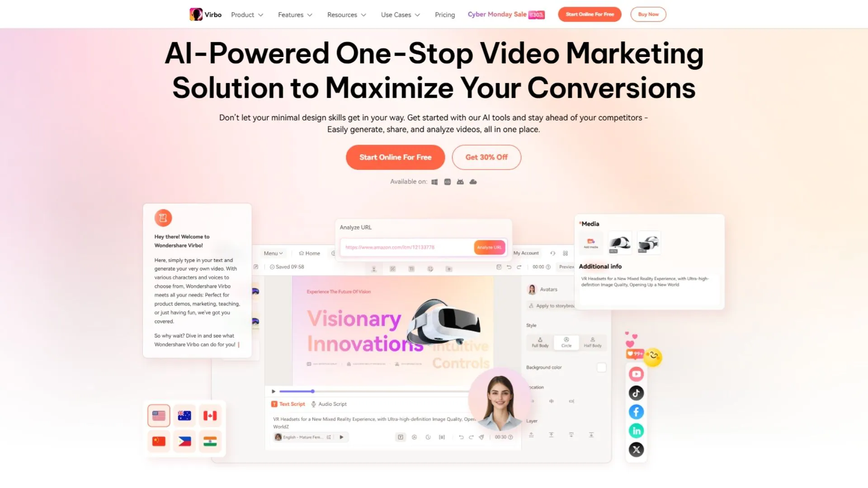
Task: Click the Avatars panel icon
Action: point(531,289)
